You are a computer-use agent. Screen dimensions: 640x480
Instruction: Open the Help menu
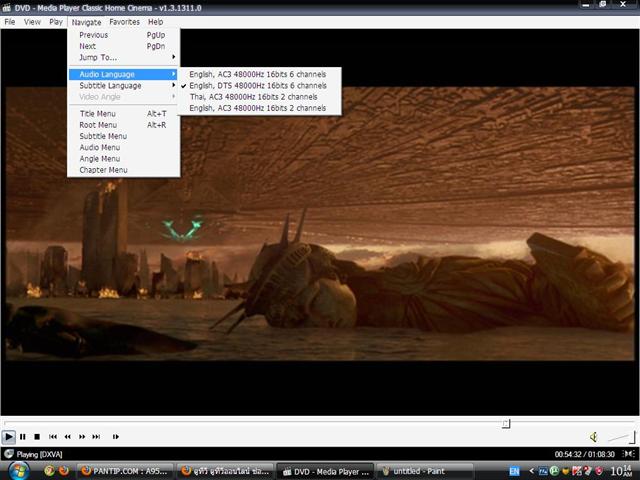pos(156,22)
